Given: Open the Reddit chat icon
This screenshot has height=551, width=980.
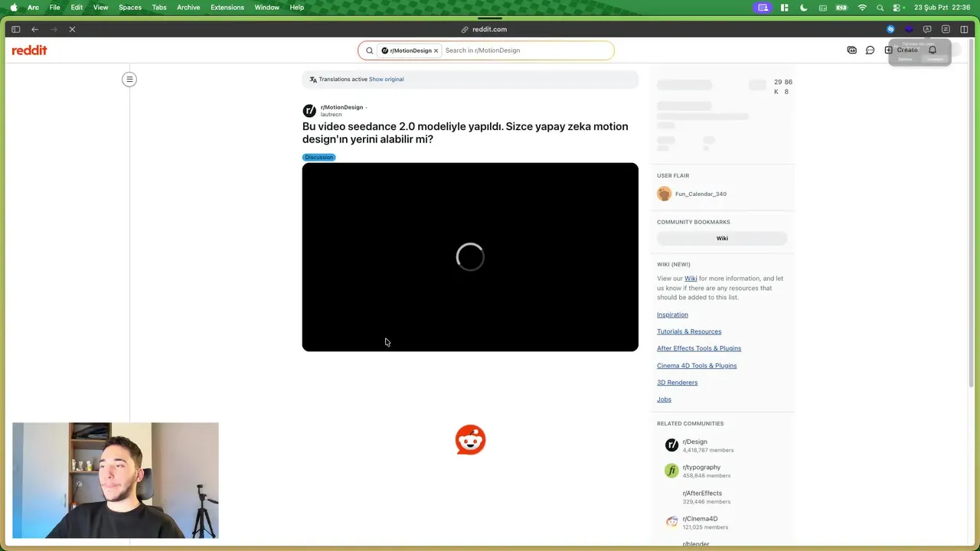Looking at the screenshot, I should [x=870, y=51].
